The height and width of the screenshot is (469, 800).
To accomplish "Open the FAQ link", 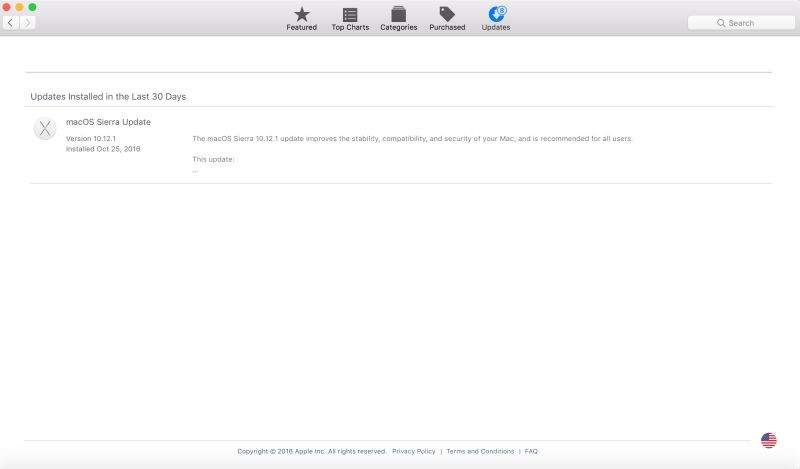I will (x=531, y=451).
